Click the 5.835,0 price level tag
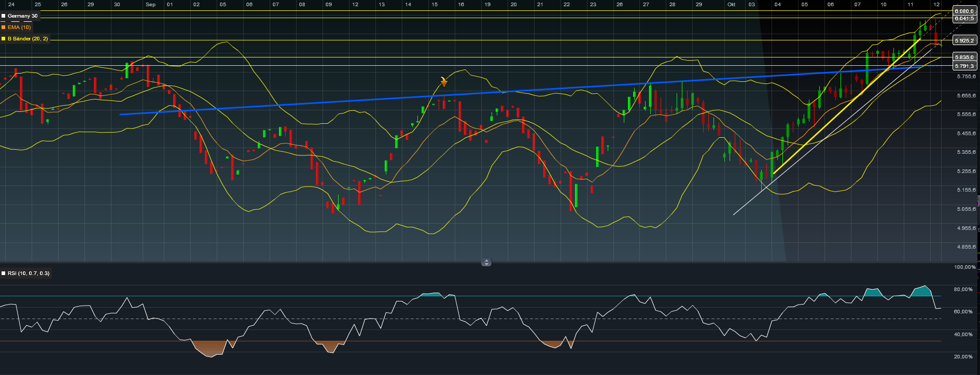Viewport: 980px width, 375px height. point(964,57)
